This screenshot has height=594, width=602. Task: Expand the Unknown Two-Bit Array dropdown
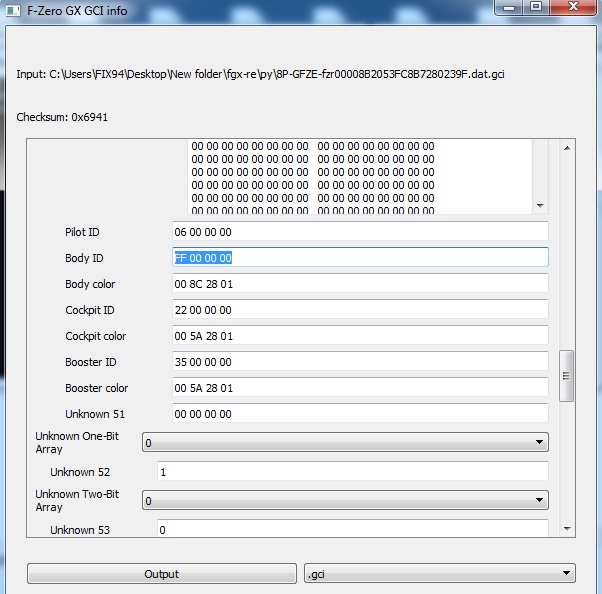tap(345, 500)
